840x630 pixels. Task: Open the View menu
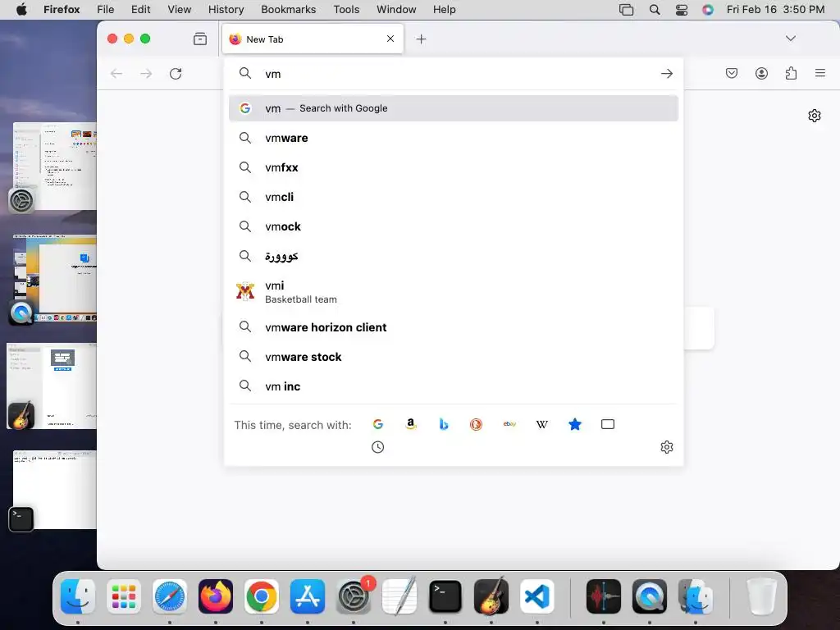(179, 10)
